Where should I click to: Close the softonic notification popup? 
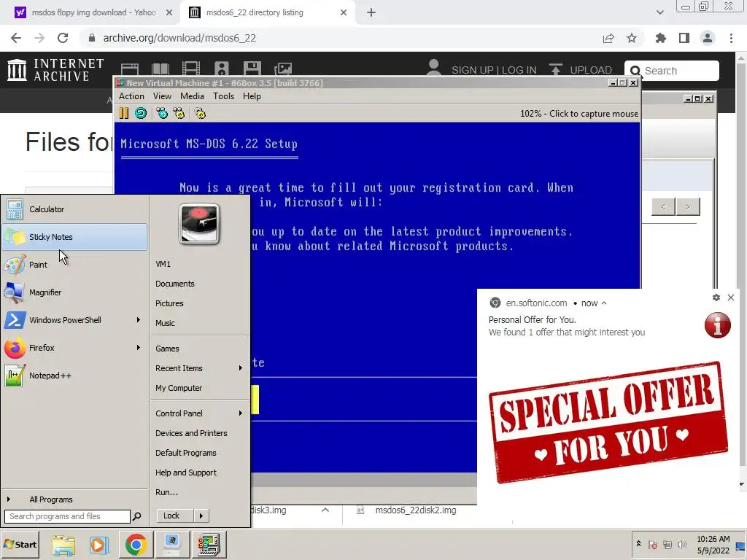coord(731,297)
